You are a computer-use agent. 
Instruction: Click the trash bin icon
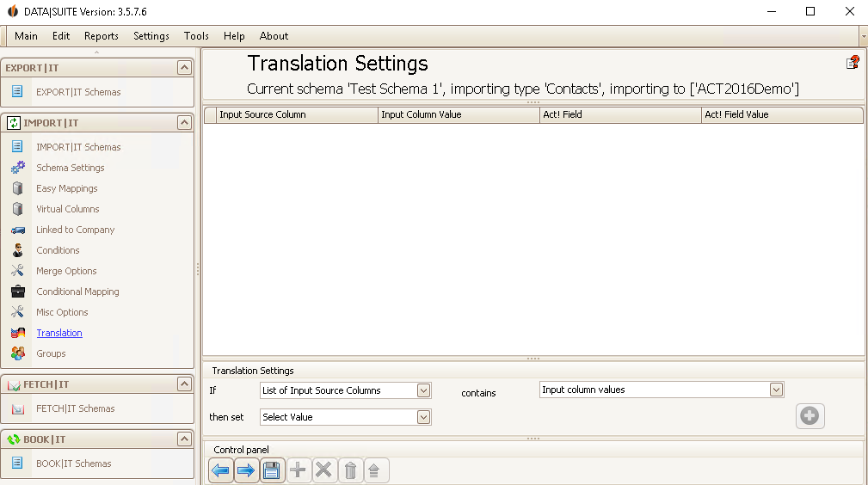coord(350,470)
